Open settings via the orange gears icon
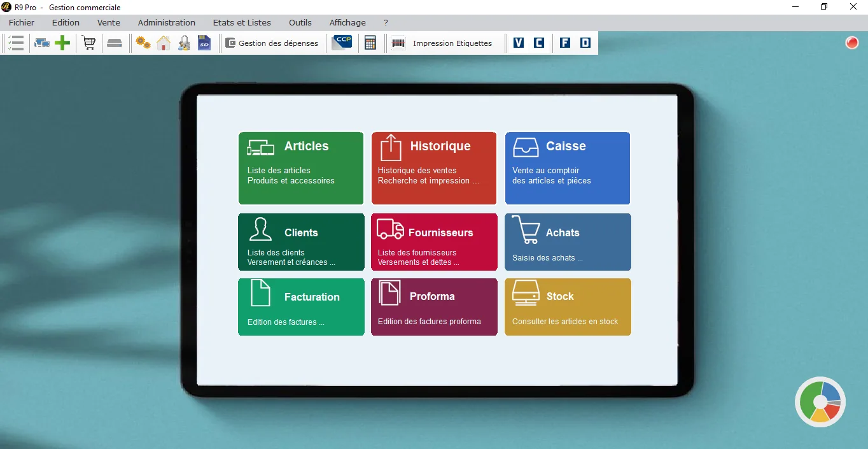Image resolution: width=868 pixels, height=449 pixels. click(x=143, y=43)
